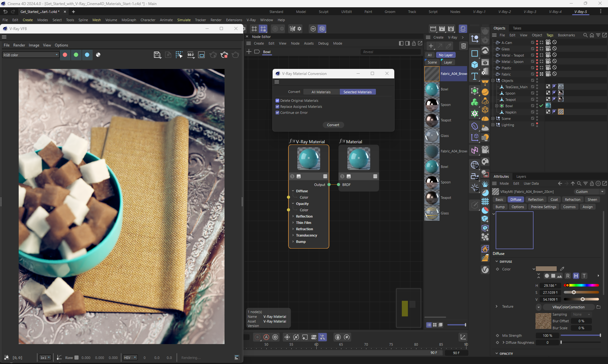Click the diffuse color swatch
The image size is (608, 364).
coord(546,269)
